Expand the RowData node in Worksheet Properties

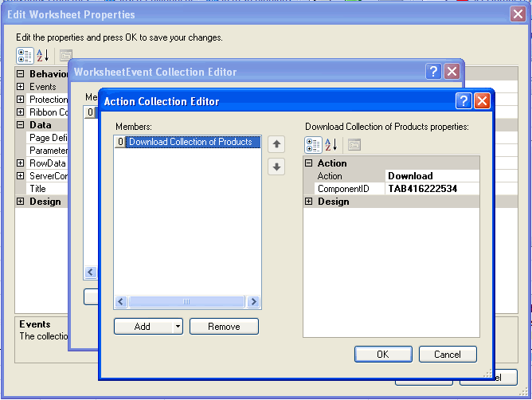point(21,163)
